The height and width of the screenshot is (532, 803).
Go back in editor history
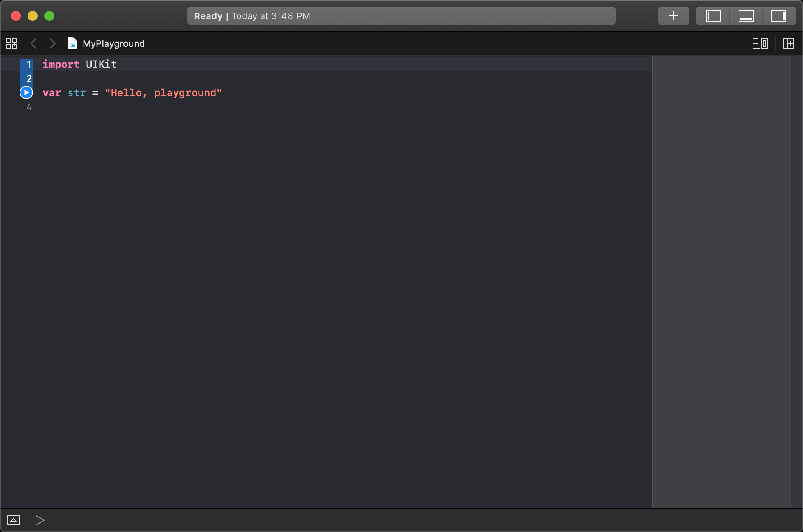click(34, 43)
